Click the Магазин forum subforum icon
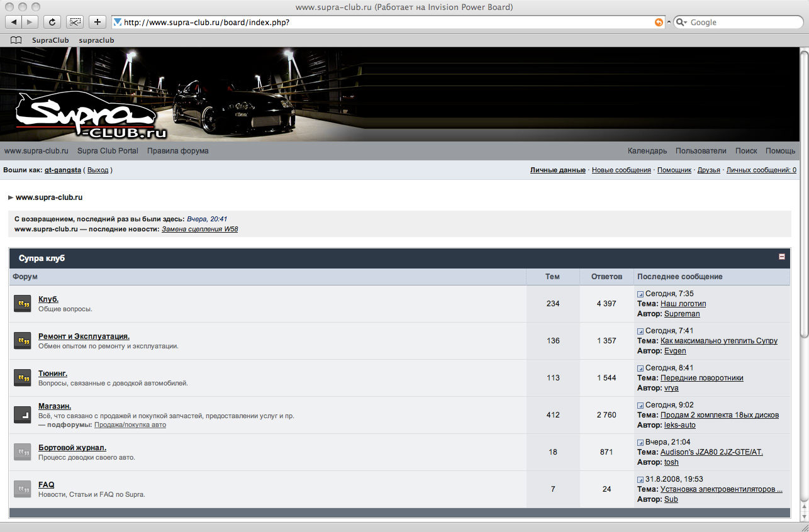The width and height of the screenshot is (809, 532). [23, 415]
